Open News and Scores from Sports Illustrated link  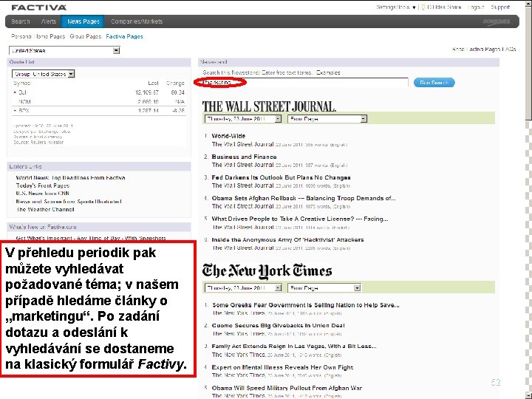pyautogui.click(x=69, y=202)
